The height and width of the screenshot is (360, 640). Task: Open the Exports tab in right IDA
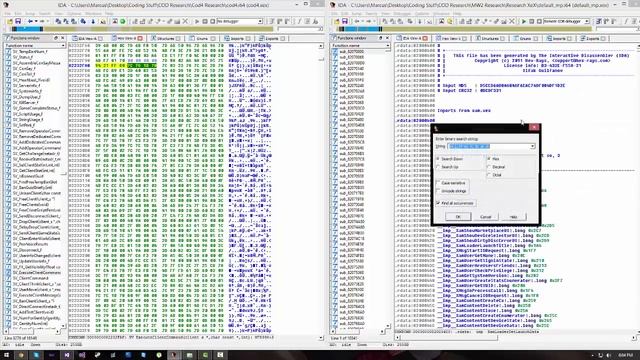(x=593, y=38)
